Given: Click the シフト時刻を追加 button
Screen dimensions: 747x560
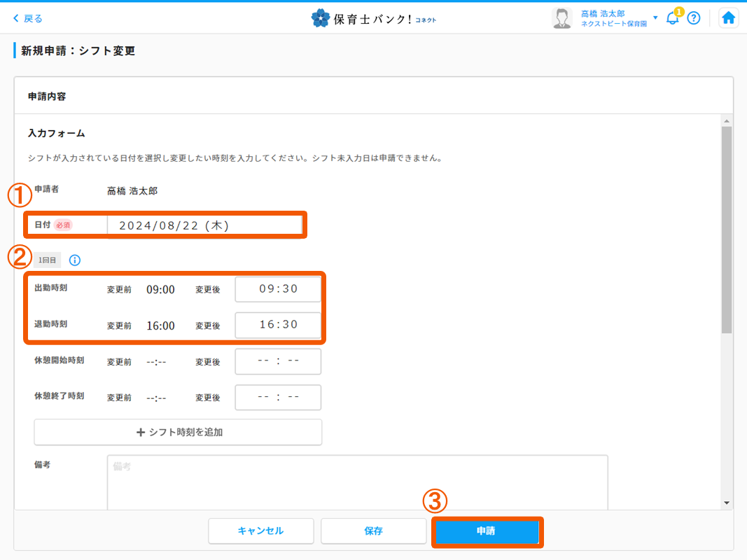Looking at the screenshot, I should pyautogui.click(x=178, y=432).
